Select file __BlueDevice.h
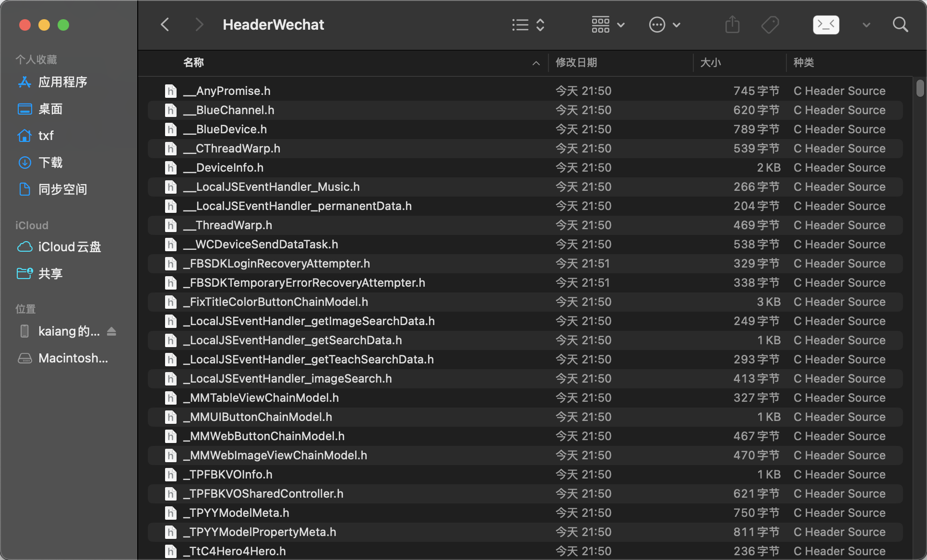The width and height of the screenshot is (927, 560). coord(525,129)
